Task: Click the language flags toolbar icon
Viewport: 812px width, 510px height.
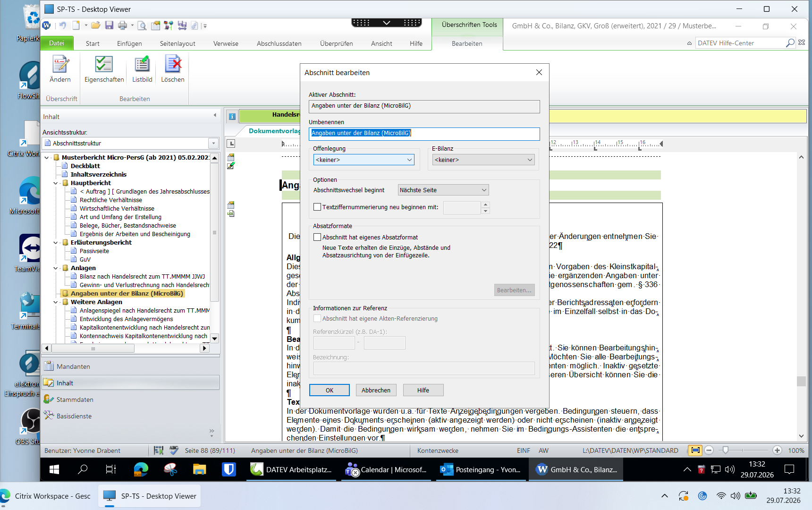Action: click(x=169, y=25)
